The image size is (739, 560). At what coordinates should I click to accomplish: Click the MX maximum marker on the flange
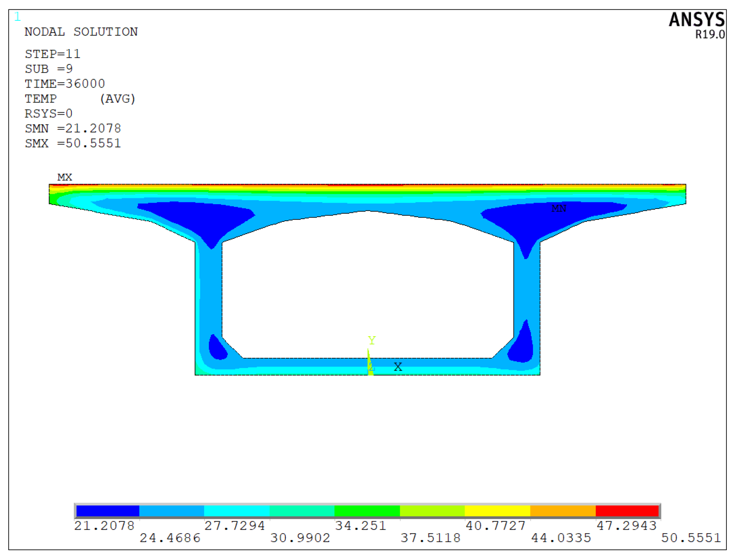click(64, 177)
